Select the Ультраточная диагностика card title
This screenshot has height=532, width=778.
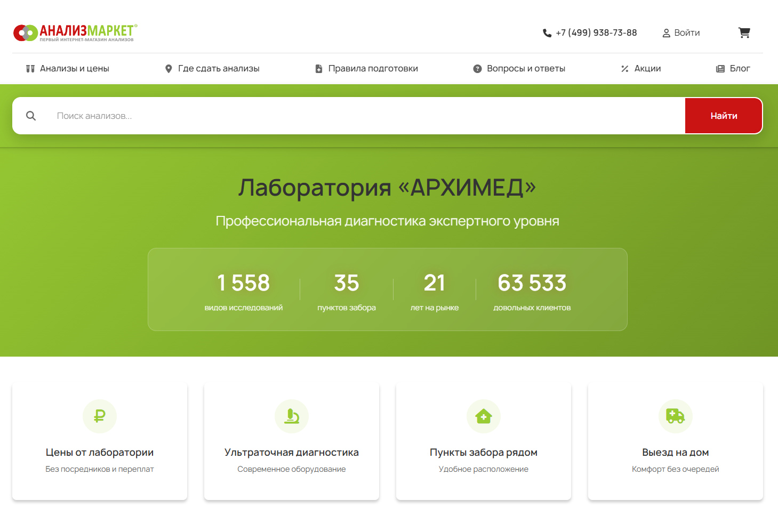(x=292, y=453)
